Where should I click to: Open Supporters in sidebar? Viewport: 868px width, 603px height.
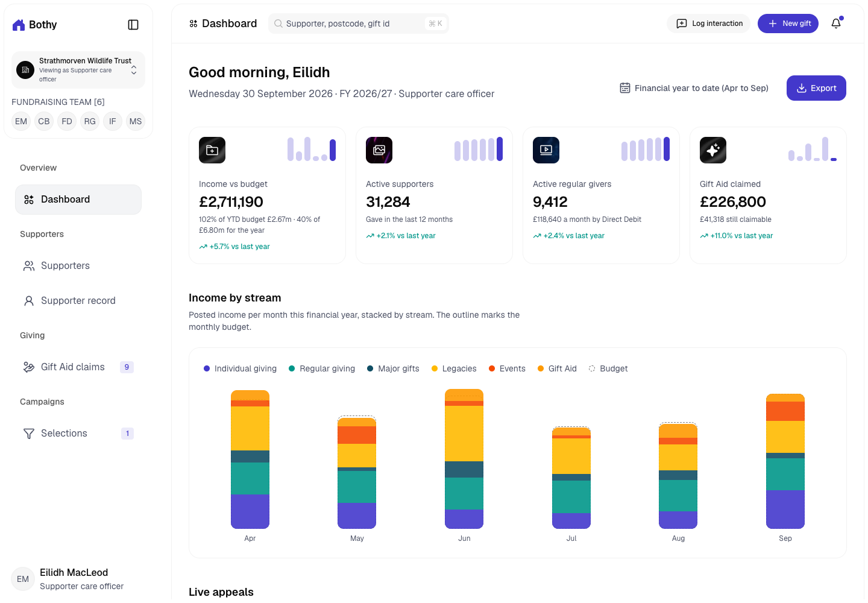[x=78, y=266]
